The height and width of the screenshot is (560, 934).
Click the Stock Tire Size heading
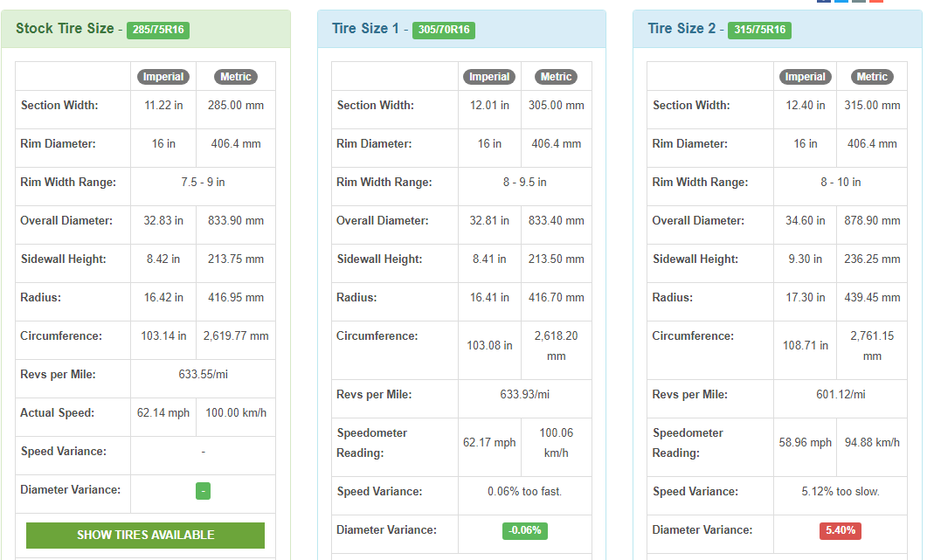[x=64, y=29]
